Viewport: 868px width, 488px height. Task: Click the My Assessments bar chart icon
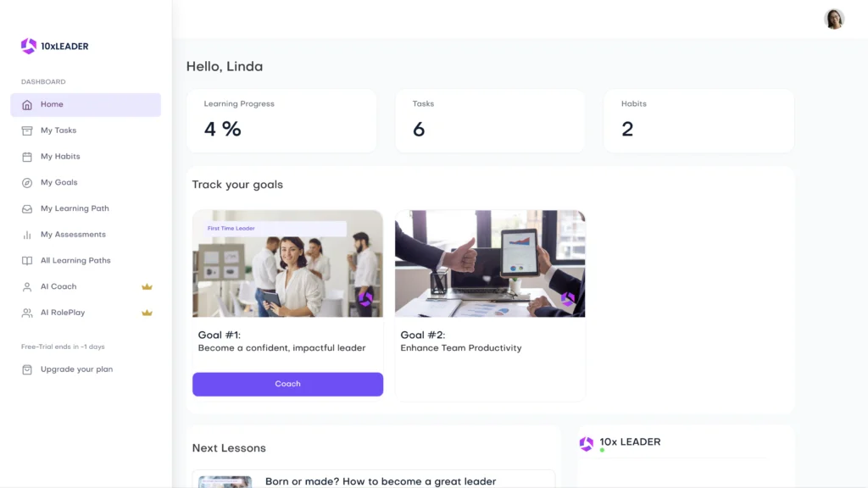point(27,235)
